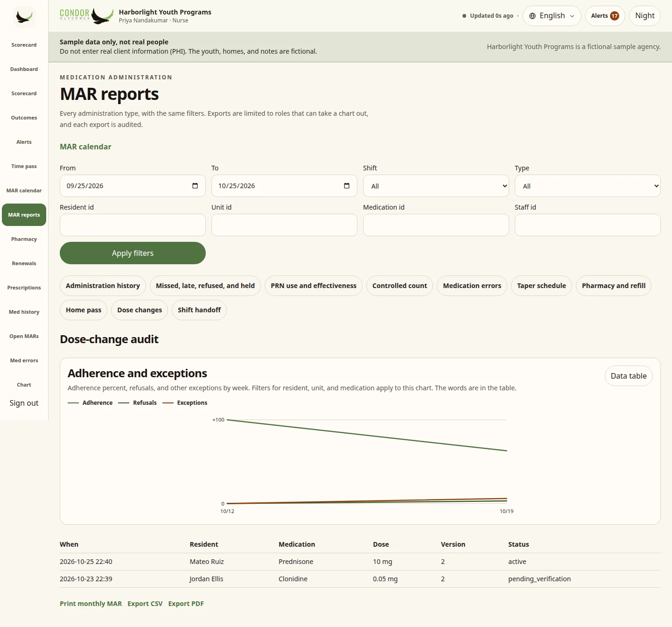Open Alerts in the sidebar

click(24, 142)
